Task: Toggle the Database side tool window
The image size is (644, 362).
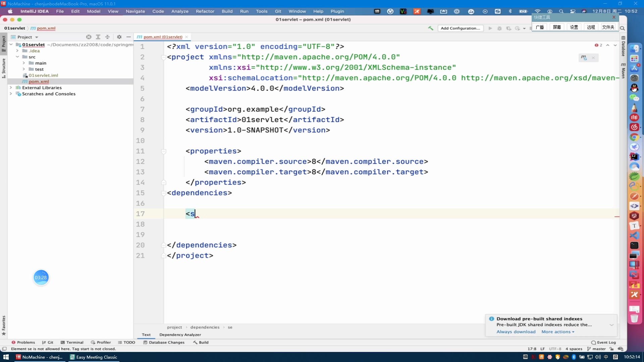Action: [623, 47]
